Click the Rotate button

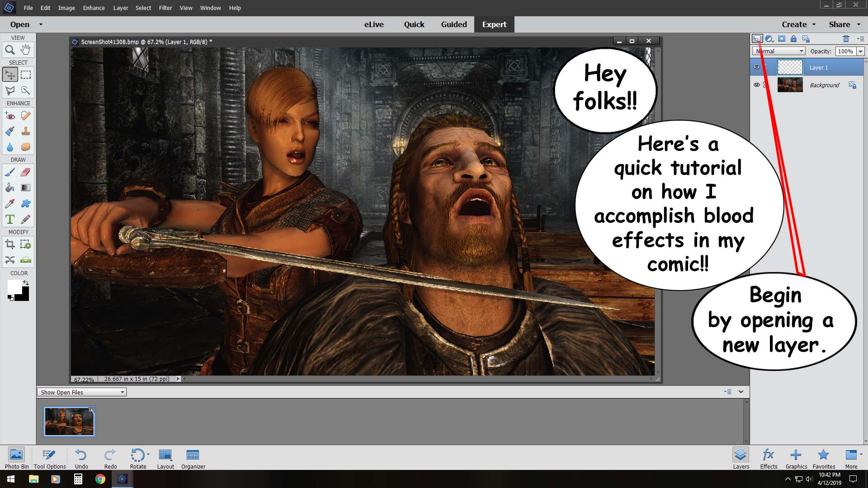click(138, 458)
